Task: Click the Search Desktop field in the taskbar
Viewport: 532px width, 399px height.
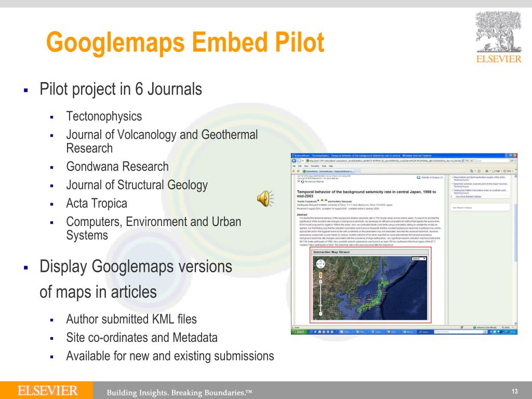Action: (458, 332)
